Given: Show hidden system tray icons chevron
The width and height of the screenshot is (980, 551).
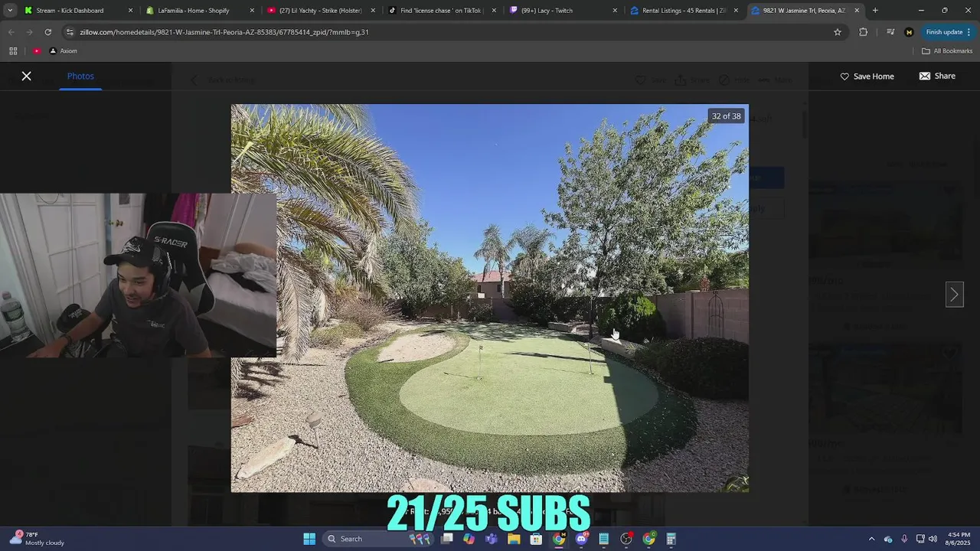Looking at the screenshot, I should (x=871, y=539).
